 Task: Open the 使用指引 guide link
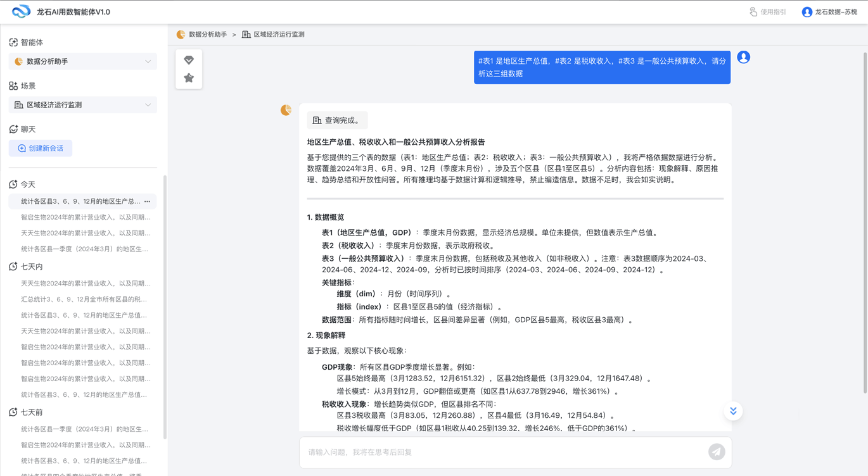[767, 11]
